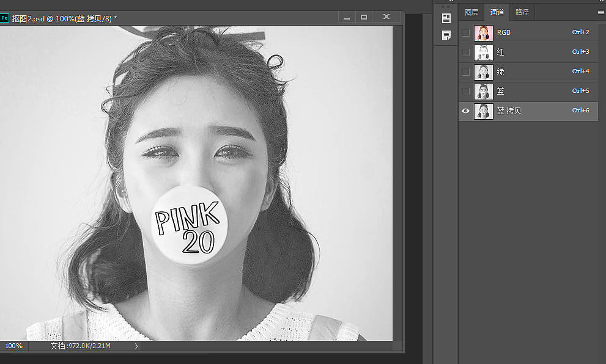Select the RGB channel thumbnail
The width and height of the screenshot is (606, 364).
[x=484, y=33]
